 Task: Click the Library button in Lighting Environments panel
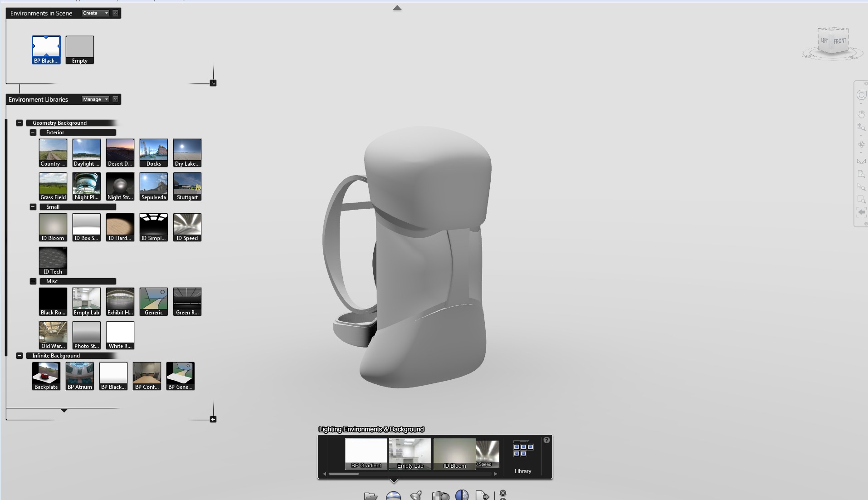click(x=522, y=454)
